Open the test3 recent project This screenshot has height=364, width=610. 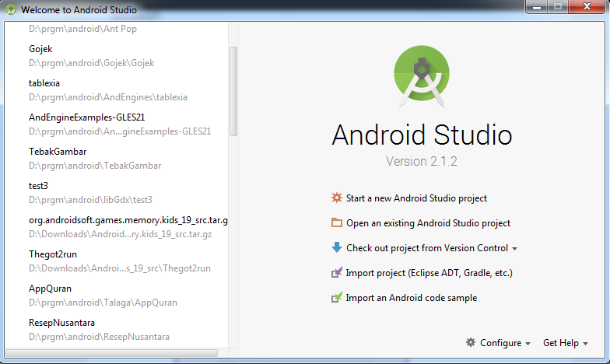click(x=38, y=186)
